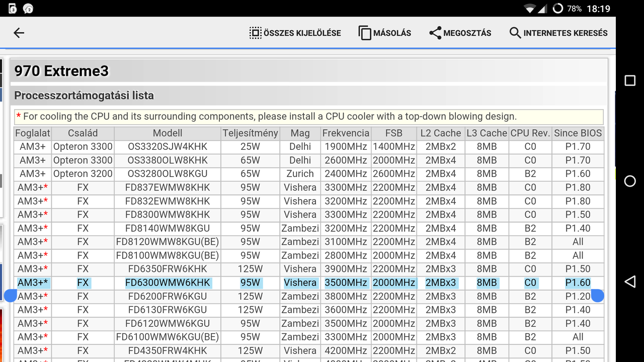Viewport: 644px width, 362px height.
Task: Tap highlighted 3500MHz cell in FD6300 row
Action: coord(346,283)
